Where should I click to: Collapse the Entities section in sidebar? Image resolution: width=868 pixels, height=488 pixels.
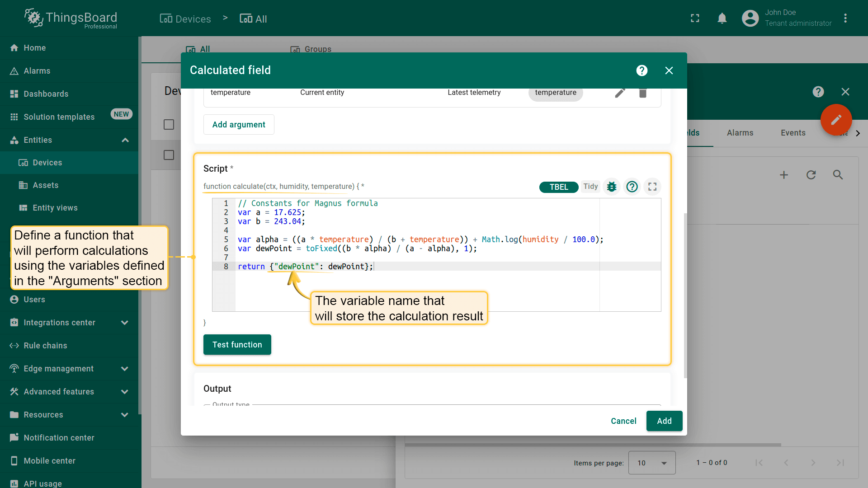pyautogui.click(x=125, y=140)
